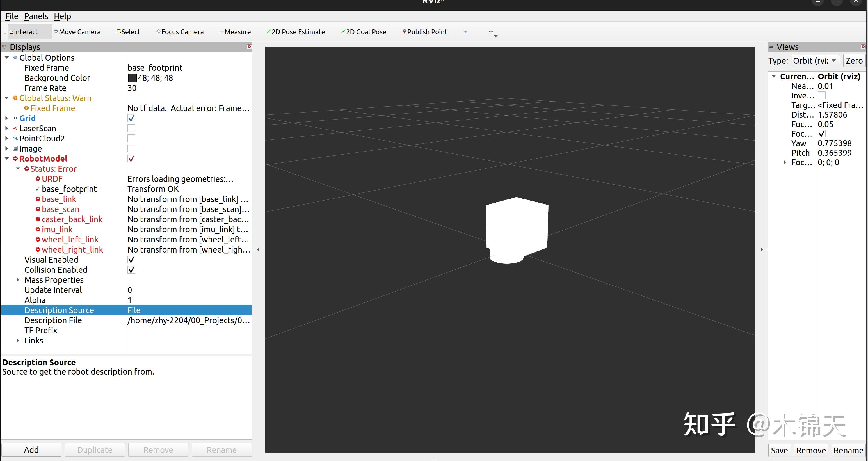Image resolution: width=868 pixels, height=461 pixels.
Task: Click the blue minus remove-tool icon
Action: tap(491, 31)
